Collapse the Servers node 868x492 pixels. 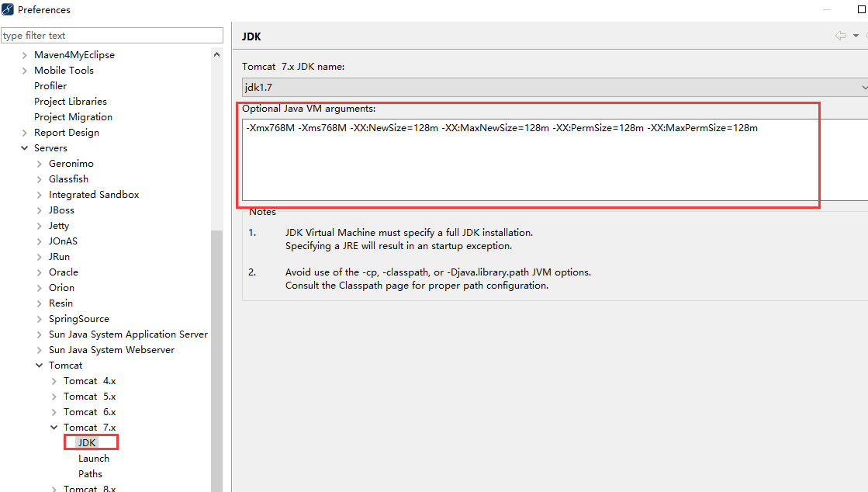coord(24,148)
